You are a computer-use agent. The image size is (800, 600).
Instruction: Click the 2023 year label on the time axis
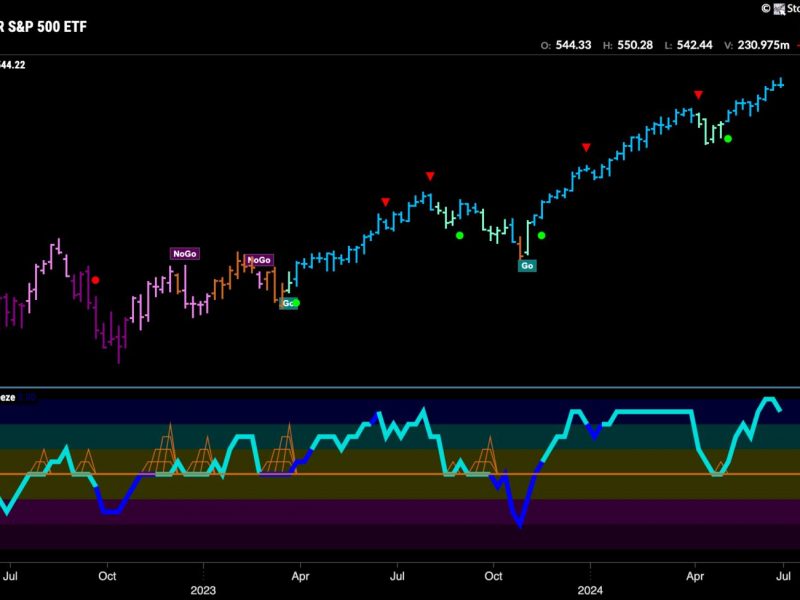[x=203, y=591]
